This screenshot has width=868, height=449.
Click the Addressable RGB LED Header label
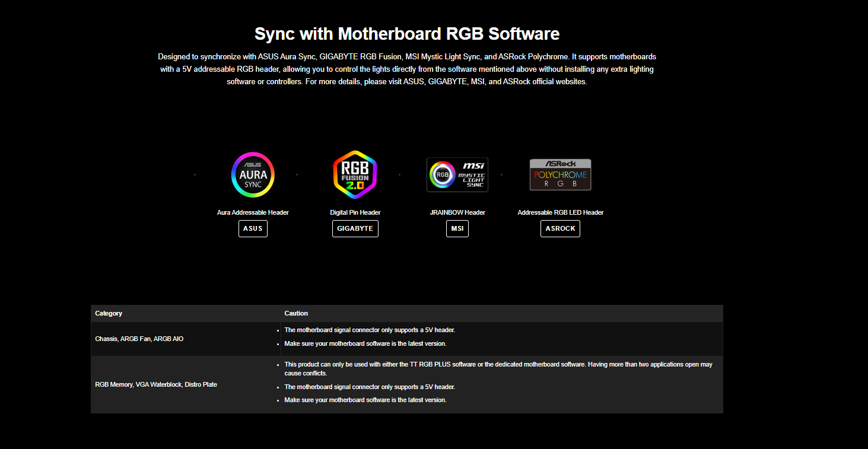coord(560,212)
